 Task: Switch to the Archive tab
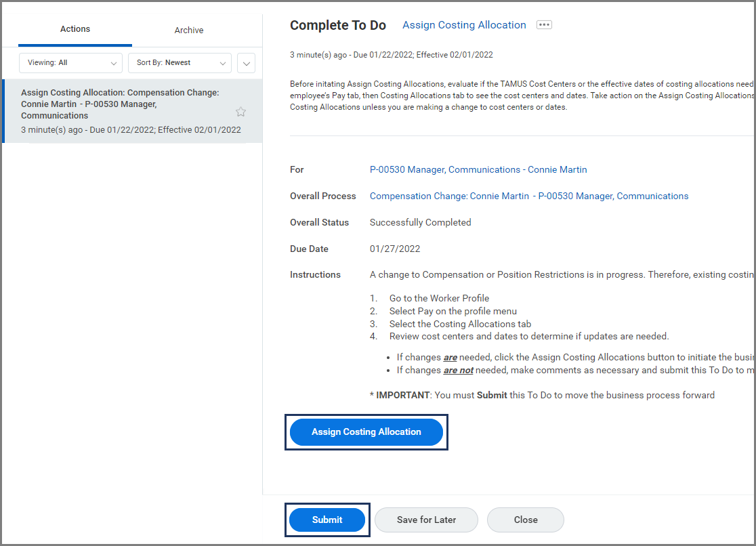point(188,30)
